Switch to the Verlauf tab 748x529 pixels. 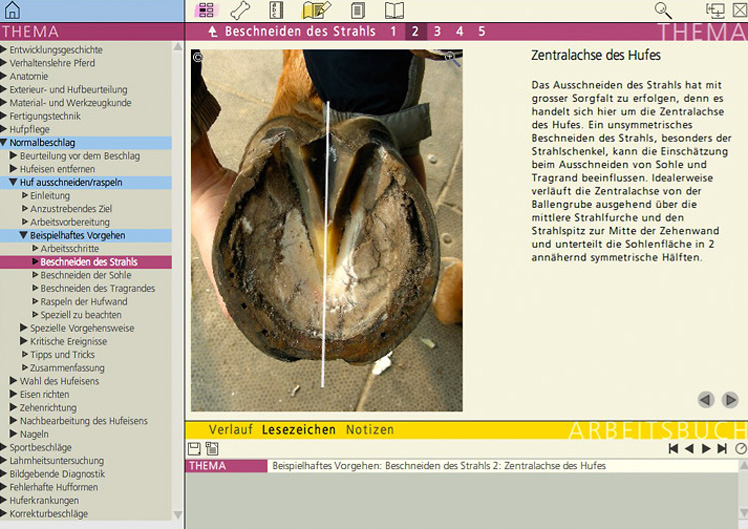pos(230,430)
